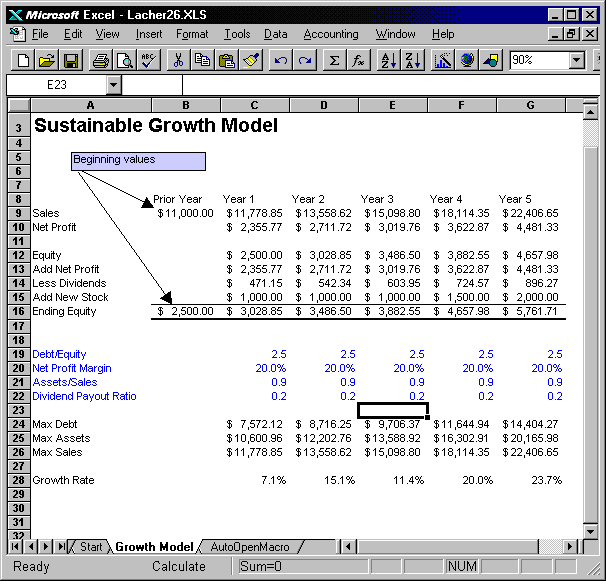Open the zoom percentage dropdown arrow
The width and height of the screenshot is (606, 581).
576,60
